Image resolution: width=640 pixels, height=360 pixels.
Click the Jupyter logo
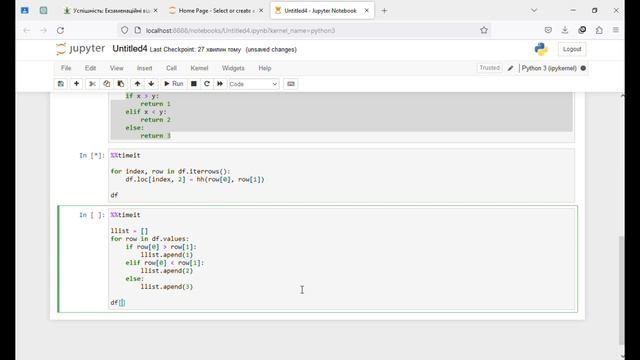coord(80,49)
